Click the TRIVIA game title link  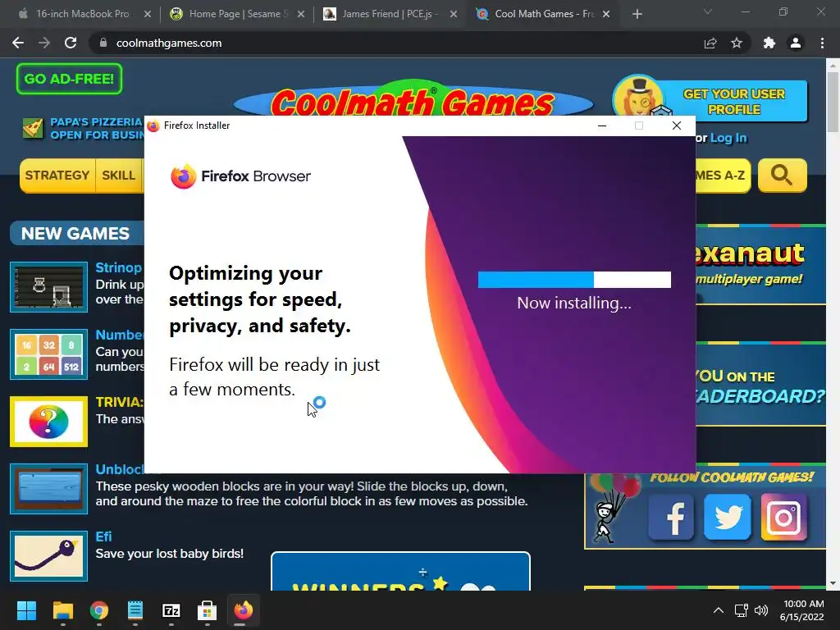point(120,402)
